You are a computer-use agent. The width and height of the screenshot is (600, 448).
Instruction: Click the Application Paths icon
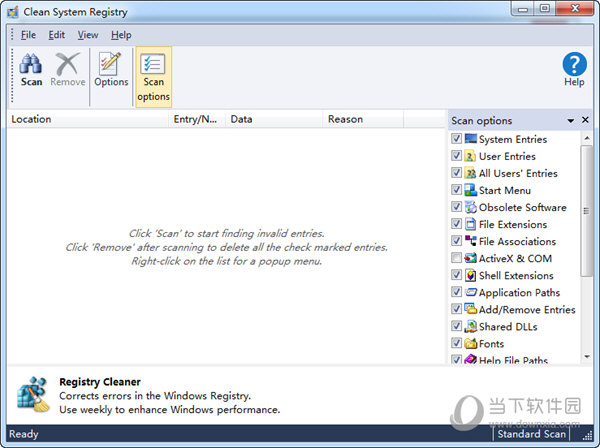point(470,292)
